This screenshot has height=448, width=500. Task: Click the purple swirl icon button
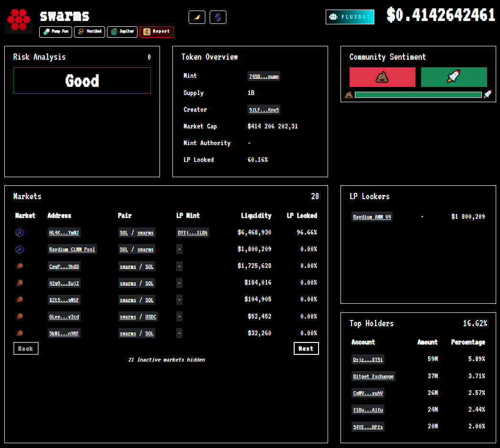tap(218, 17)
